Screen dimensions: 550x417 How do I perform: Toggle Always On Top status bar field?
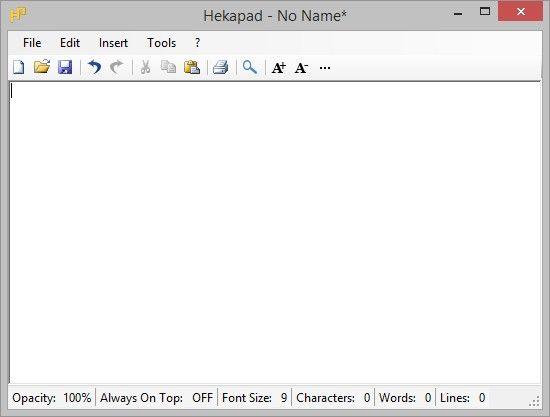click(156, 398)
